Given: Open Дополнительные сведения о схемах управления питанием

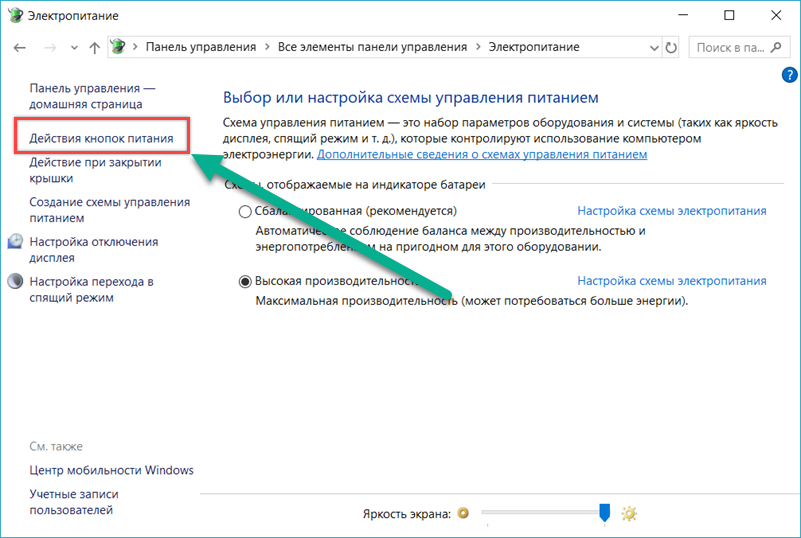Looking at the screenshot, I should [482, 154].
